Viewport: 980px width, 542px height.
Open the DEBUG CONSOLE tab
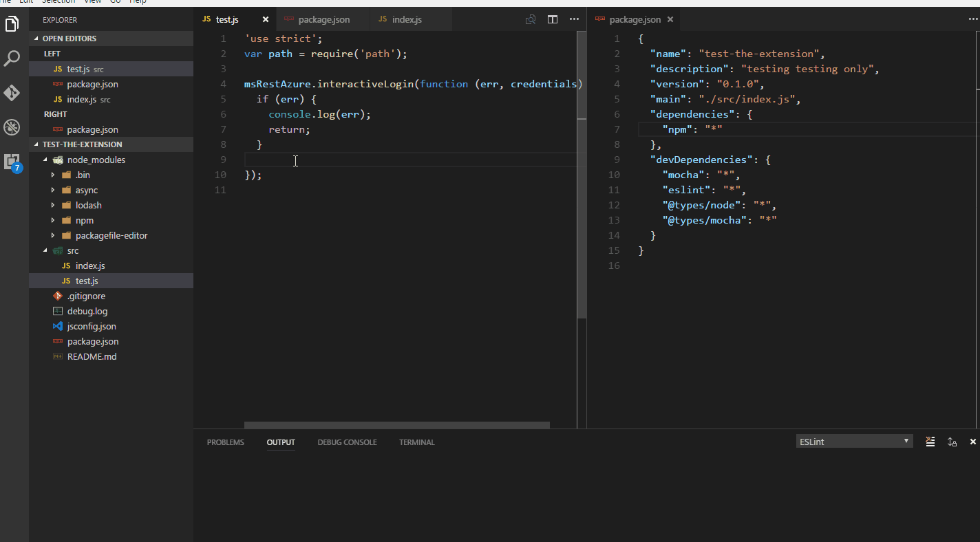347,442
